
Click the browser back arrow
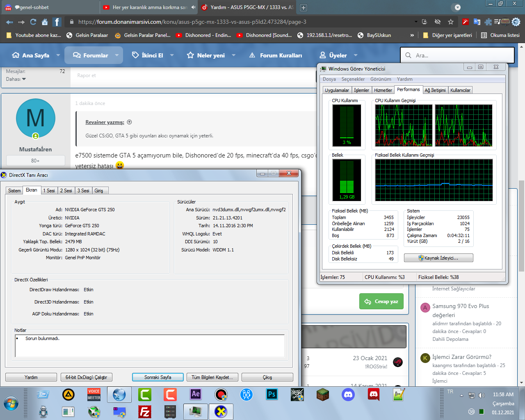tap(10, 22)
